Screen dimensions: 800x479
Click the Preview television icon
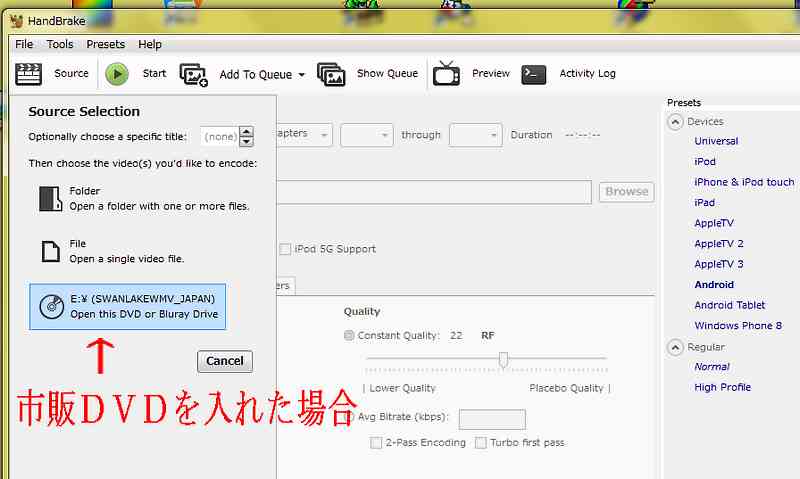(x=446, y=73)
